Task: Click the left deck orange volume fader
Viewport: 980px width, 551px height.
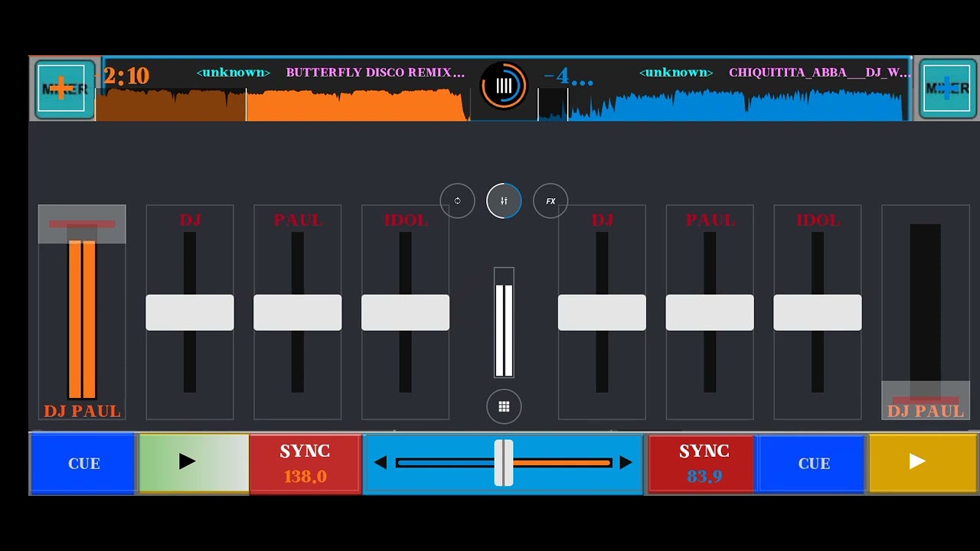Action: click(82, 224)
